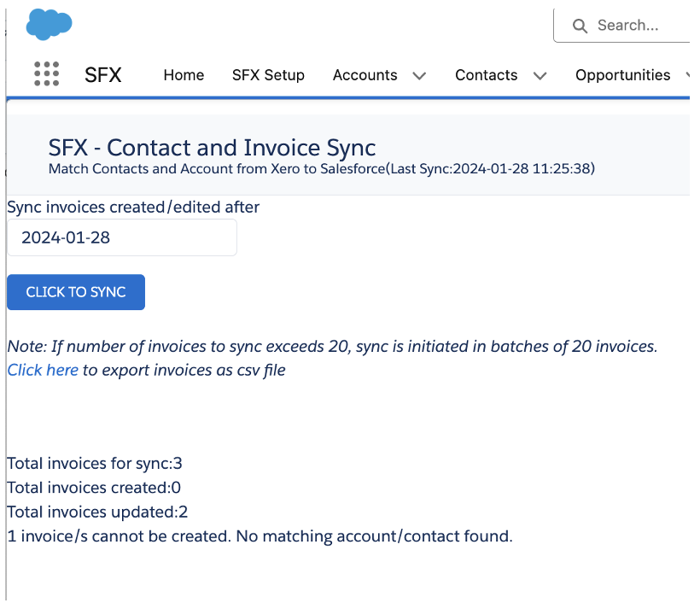Click the 'Sync invoices created/edited after' label
Image resolution: width=700 pixels, height=603 pixels.
[133, 207]
